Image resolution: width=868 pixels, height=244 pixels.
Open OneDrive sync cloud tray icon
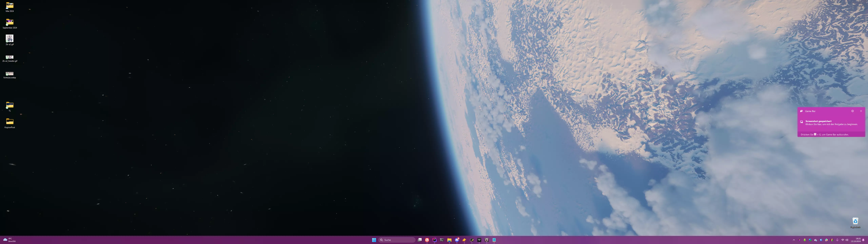click(x=816, y=240)
